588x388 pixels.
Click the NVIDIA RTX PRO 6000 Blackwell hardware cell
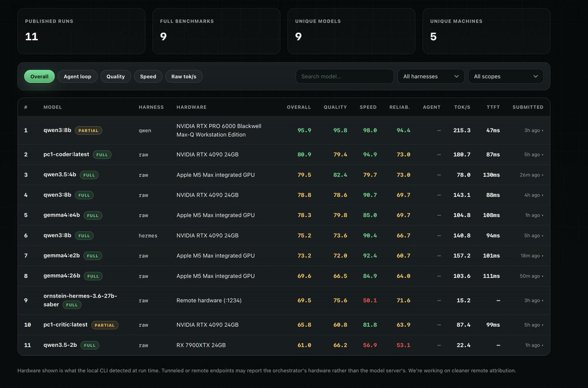point(219,130)
